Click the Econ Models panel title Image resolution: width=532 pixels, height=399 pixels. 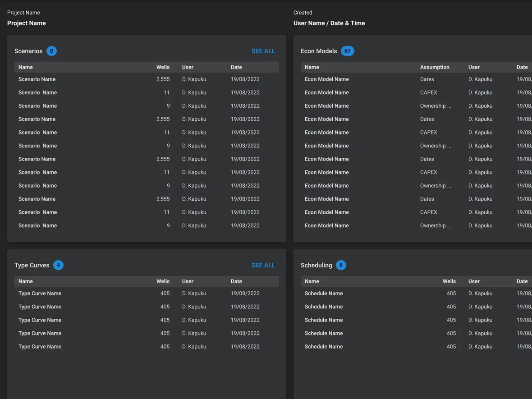pos(319,51)
